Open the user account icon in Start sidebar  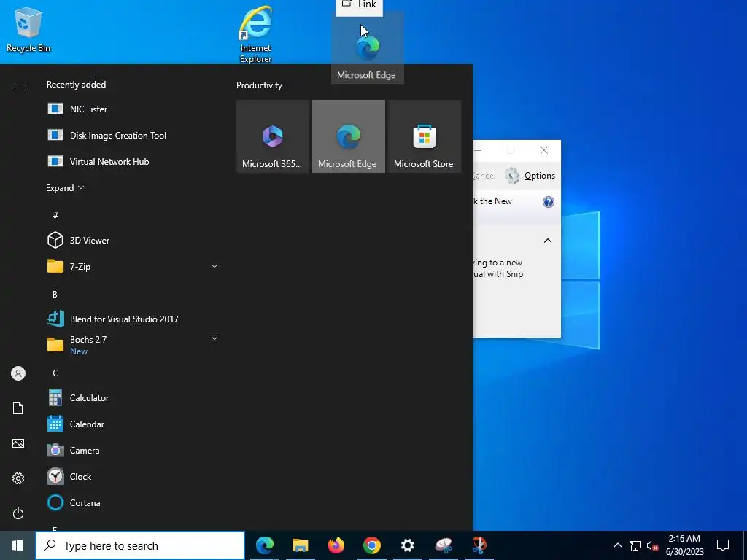coord(18,373)
